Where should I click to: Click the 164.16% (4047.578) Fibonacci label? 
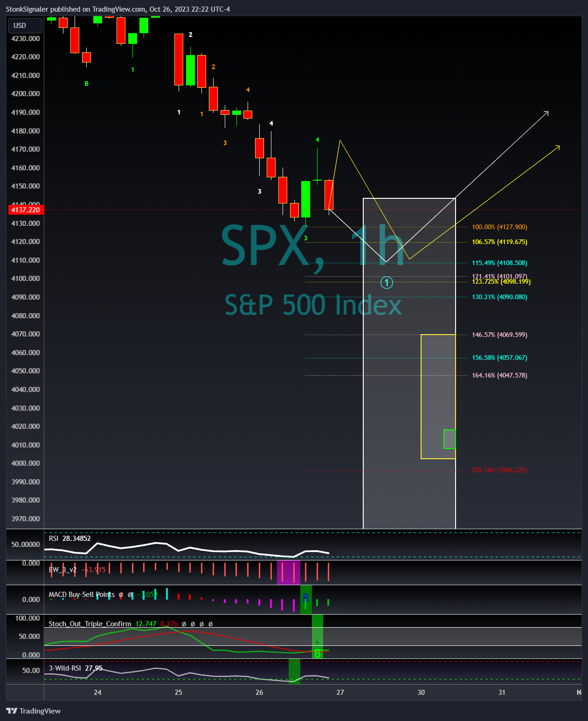499,376
